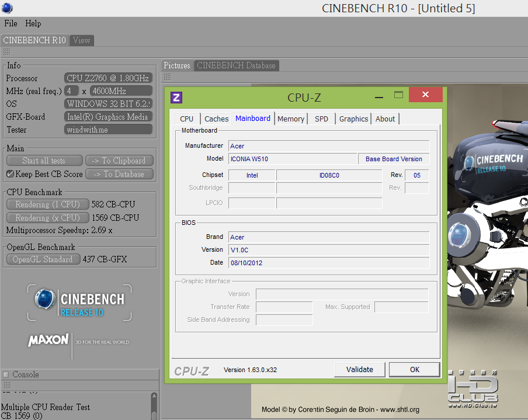This screenshot has height=420, width=528.
Task: Close the CPU-Z window
Action: point(425,94)
